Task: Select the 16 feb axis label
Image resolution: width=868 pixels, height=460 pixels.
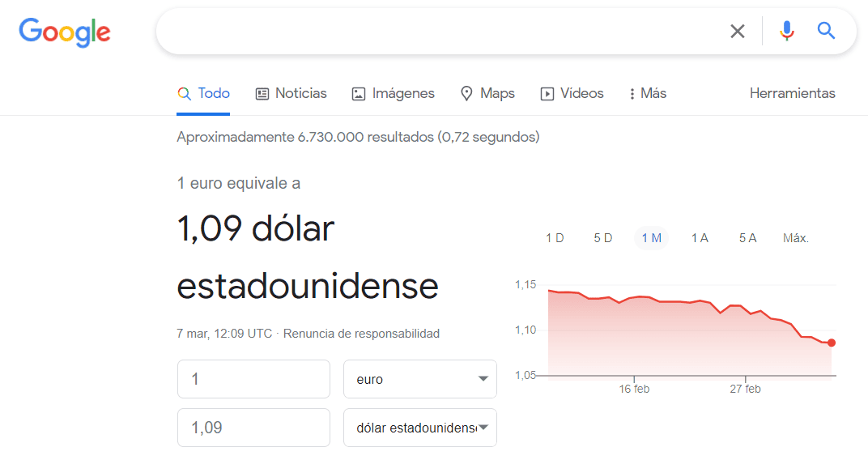Action: pyautogui.click(x=634, y=390)
